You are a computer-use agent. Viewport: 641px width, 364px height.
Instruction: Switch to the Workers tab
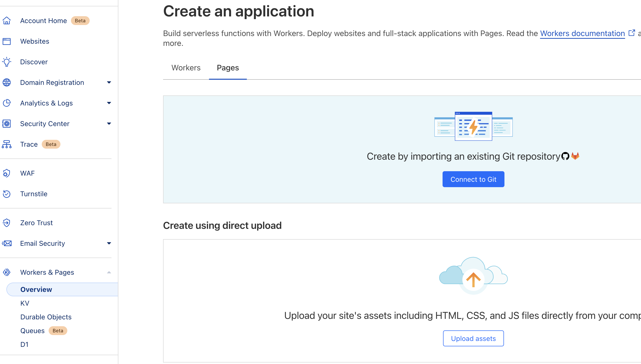point(186,68)
